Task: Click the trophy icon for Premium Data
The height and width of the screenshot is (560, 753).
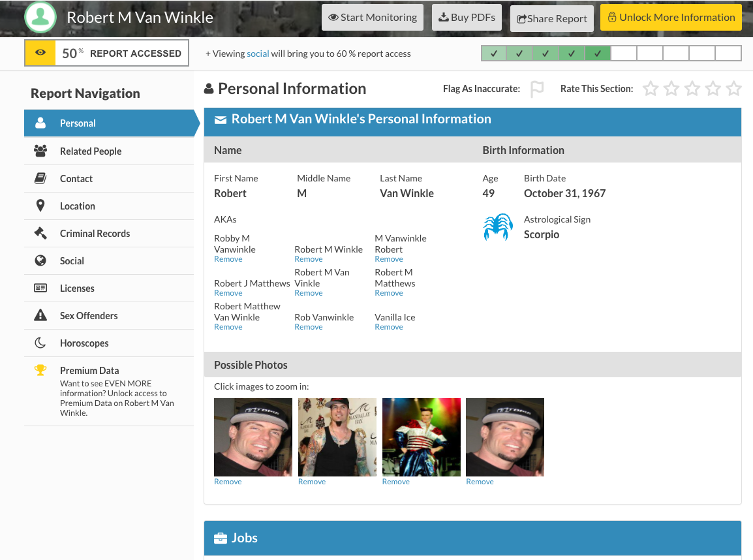Action: (40, 370)
